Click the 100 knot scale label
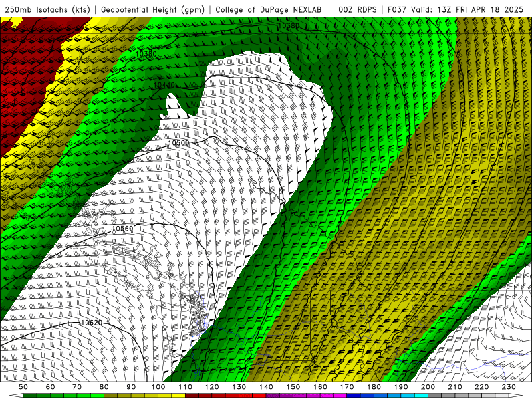This screenshot has height=399, width=532. [x=158, y=387]
